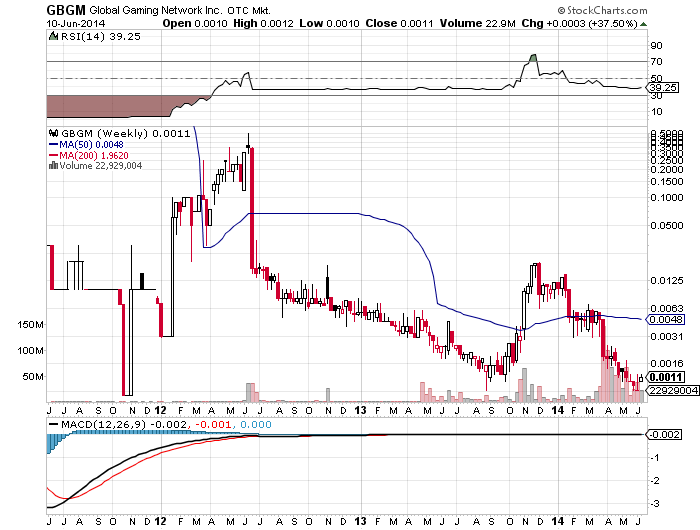Click the StockCharts.com copyright label
The height and width of the screenshot is (530, 700).
(x=602, y=10)
